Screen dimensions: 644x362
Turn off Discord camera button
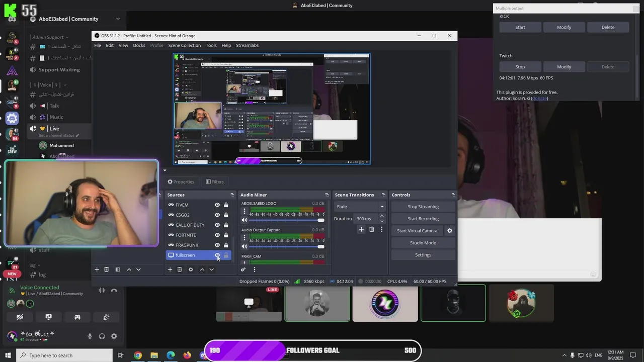(20, 317)
